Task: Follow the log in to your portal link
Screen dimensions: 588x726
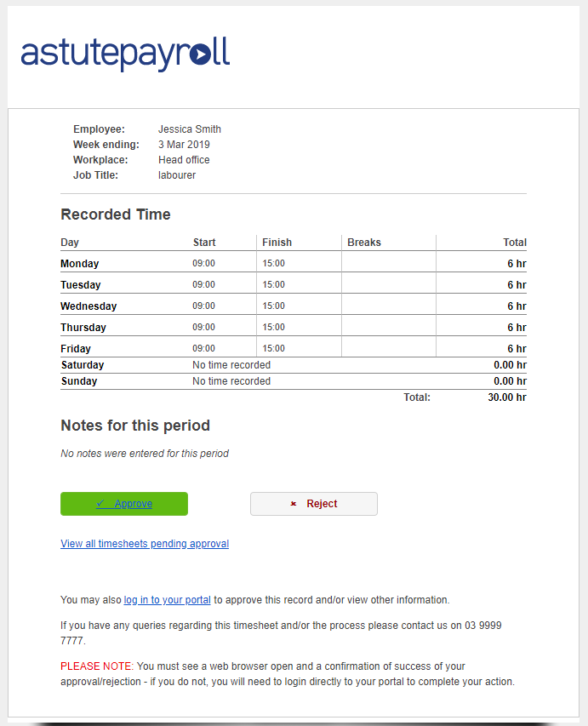Action: tap(167, 599)
